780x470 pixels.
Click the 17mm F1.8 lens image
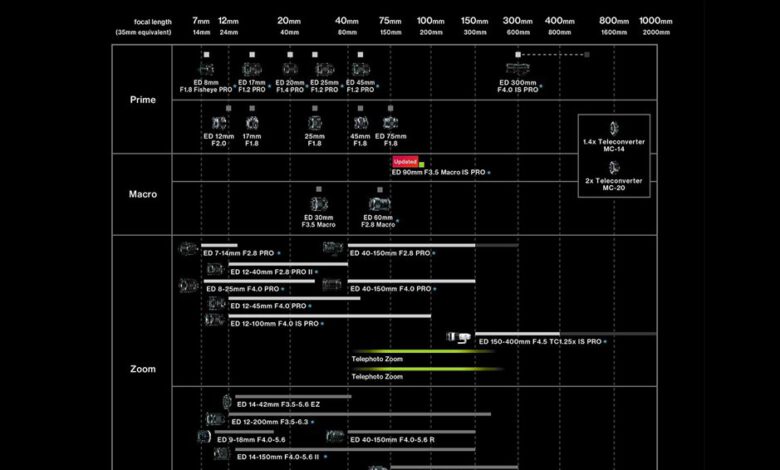pyautogui.click(x=252, y=123)
